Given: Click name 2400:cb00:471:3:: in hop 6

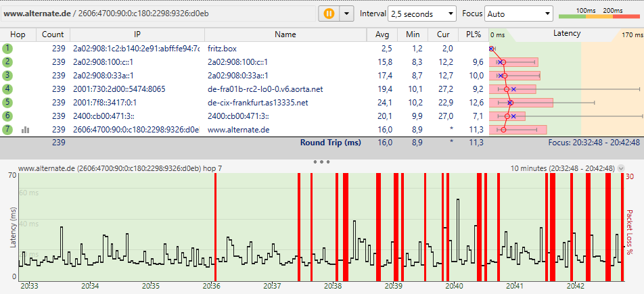Looking at the screenshot, I should point(238,116).
